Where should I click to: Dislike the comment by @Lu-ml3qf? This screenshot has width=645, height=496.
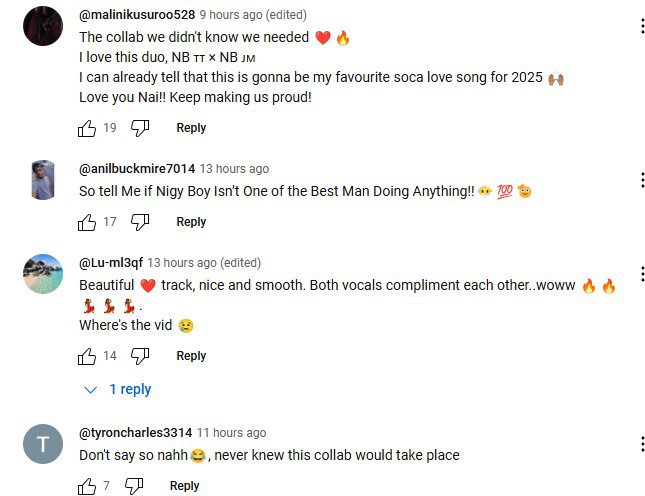[x=140, y=356]
